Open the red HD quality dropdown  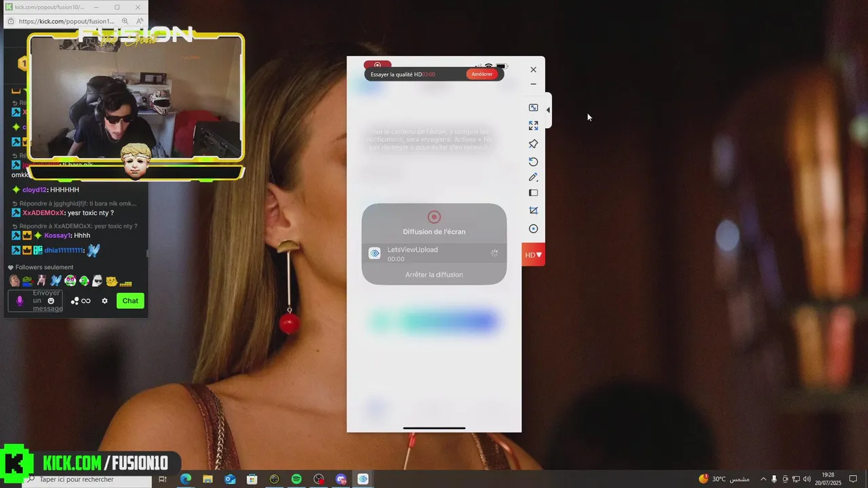pos(534,255)
